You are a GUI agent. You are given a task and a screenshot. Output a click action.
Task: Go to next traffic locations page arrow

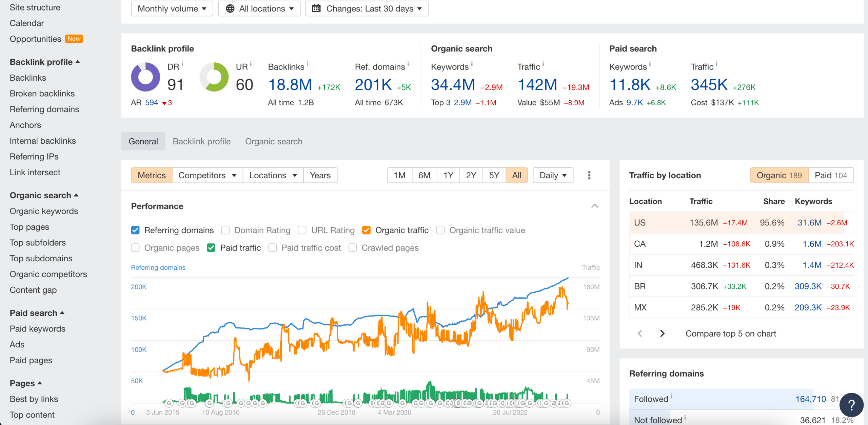click(662, 333)
